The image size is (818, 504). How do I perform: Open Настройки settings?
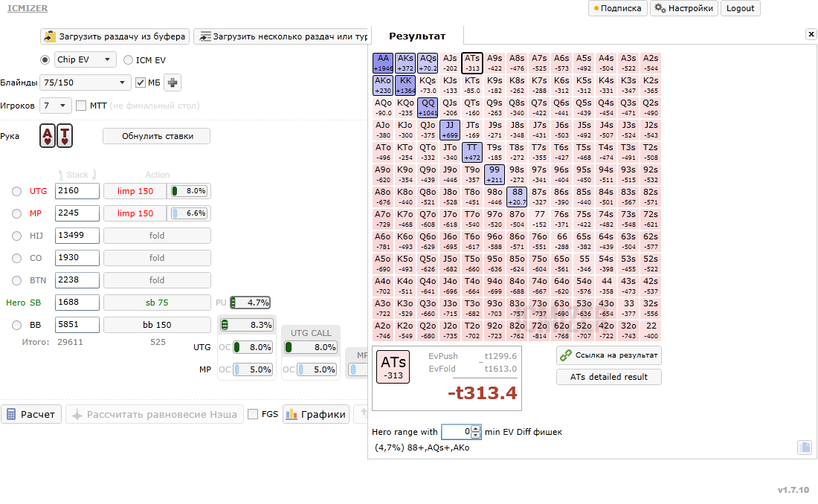[x=684, y=8]
